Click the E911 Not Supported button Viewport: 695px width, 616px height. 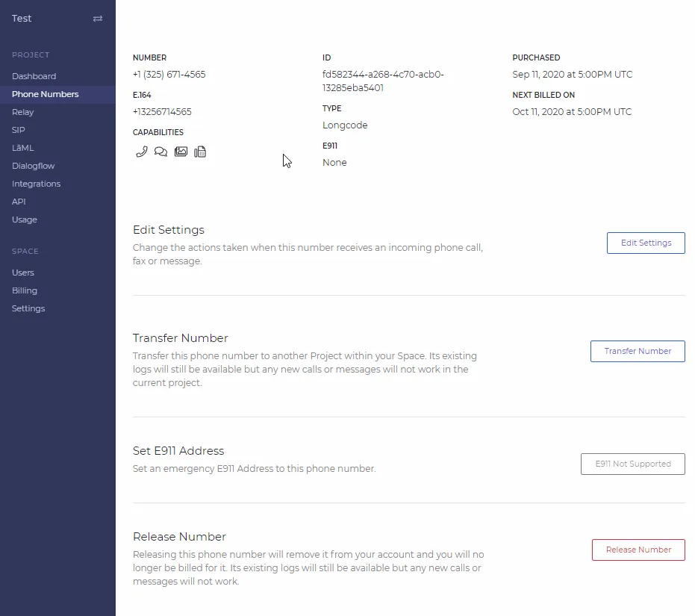click(632, 464)
